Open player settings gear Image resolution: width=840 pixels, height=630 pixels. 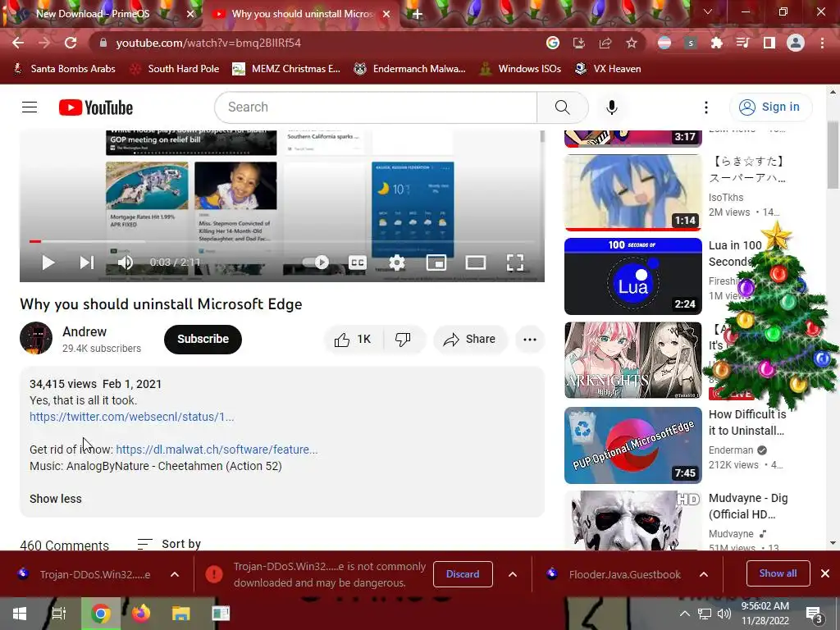pos(397,262)
